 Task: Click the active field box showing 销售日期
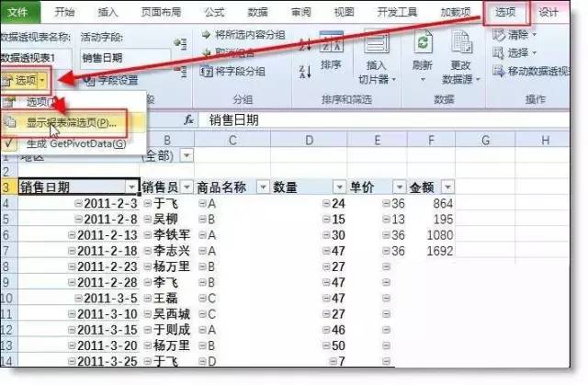click(125, 58)
